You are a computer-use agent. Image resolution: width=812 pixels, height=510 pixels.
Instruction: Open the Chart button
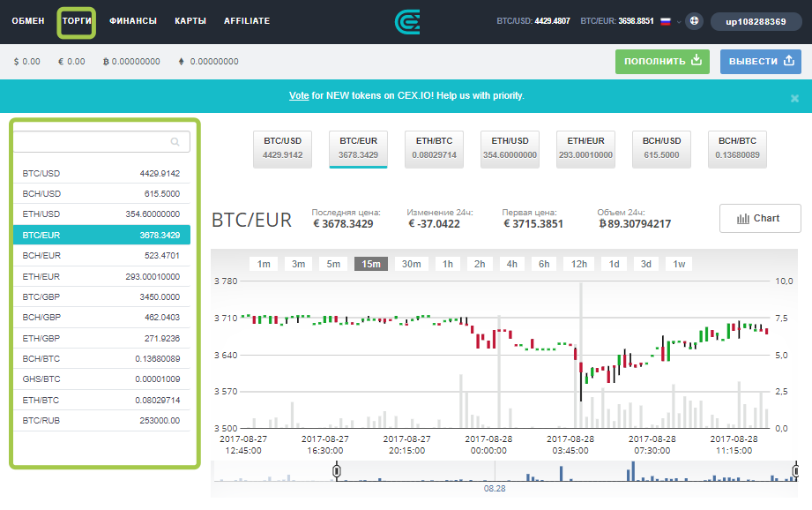[760, 218]
